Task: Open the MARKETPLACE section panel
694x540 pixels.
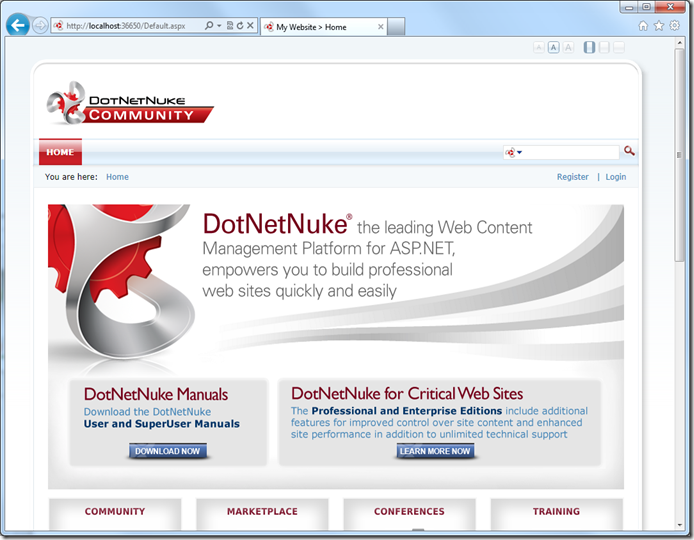Action: [x=262, y=512]
